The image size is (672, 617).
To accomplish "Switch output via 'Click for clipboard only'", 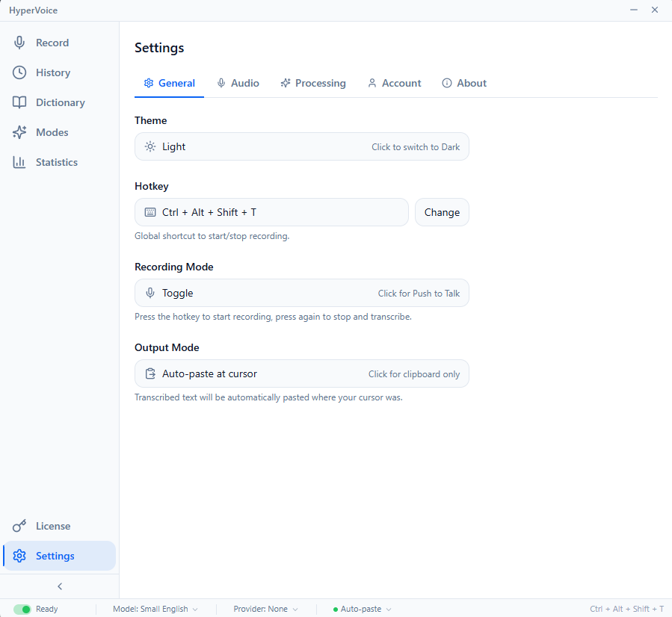I will pyautogui.click(x=414, y=374).
